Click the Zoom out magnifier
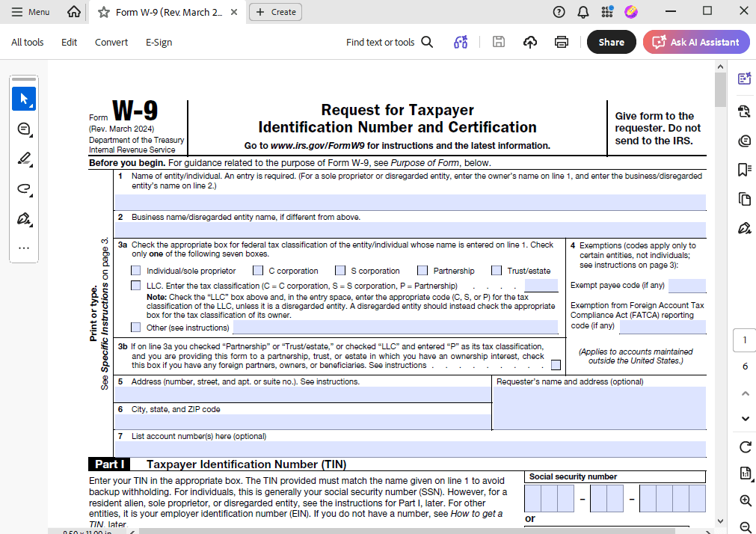 pyautogui.click(x=746, y=527)
